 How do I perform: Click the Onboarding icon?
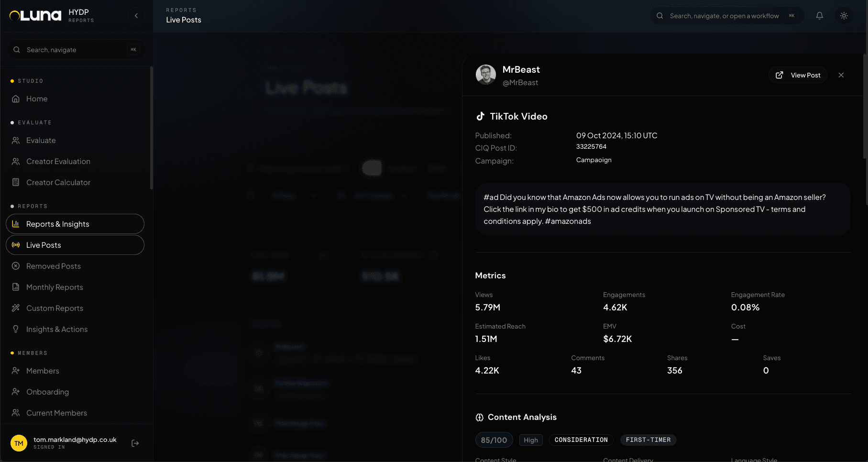tap(16, 392)
